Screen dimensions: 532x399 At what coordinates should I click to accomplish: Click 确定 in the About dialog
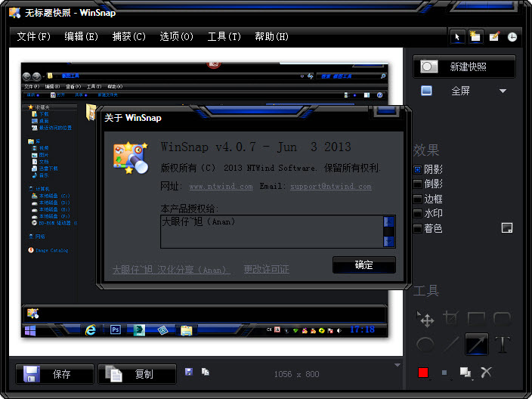[x=364, y=264]
